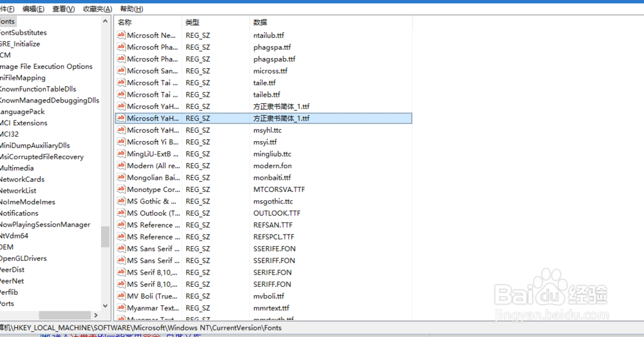Click the string icon of MS Gothic & value
The width and height of the screenshot is (644, 337).
pos(121,201)
